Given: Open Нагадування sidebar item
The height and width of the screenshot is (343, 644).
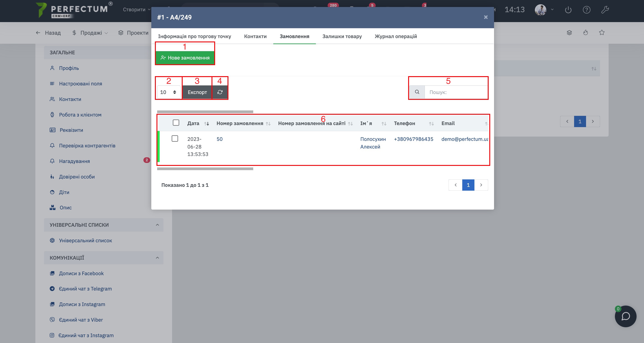Looking at the screenshot, I should tap(74, 161).
